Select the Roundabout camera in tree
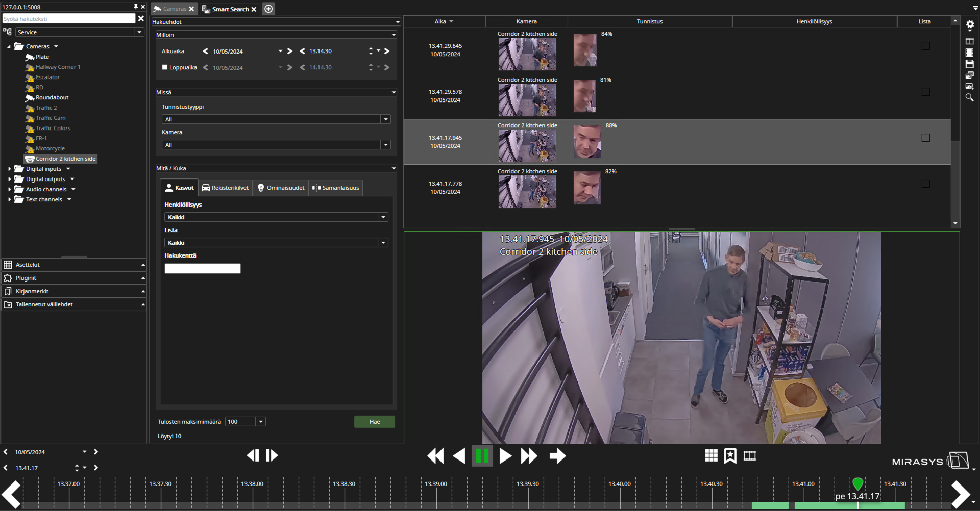980x511 pixels. (x=52, y=97)
